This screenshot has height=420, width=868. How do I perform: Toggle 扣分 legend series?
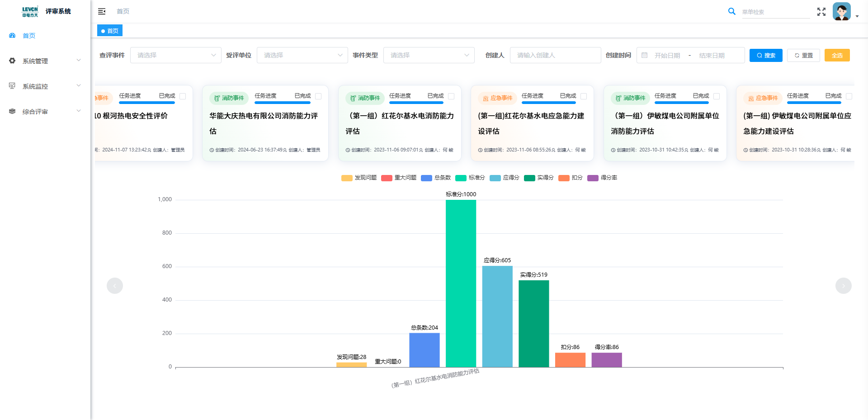tap(571, 178)
